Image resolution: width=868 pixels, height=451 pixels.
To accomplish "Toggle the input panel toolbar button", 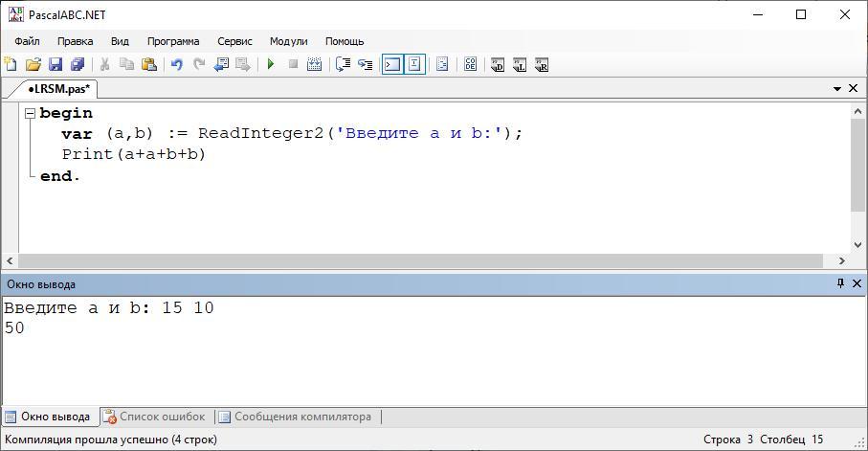I will tap(414, 65).
